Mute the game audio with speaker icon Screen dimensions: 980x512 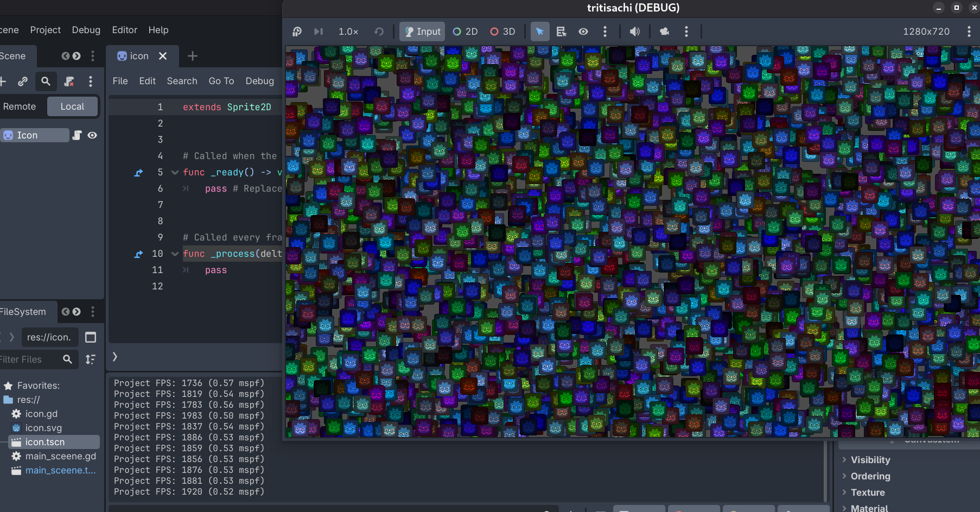[x=634, y=31]
